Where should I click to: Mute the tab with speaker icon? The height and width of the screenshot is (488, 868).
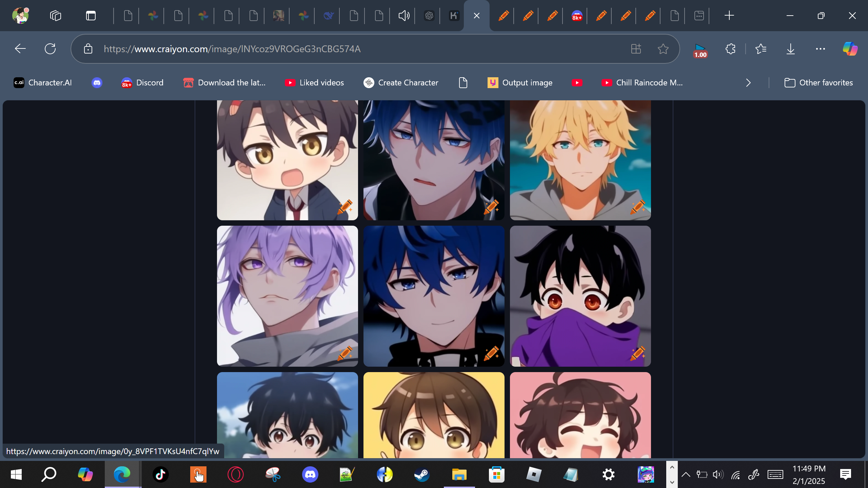tap(403, 16)
